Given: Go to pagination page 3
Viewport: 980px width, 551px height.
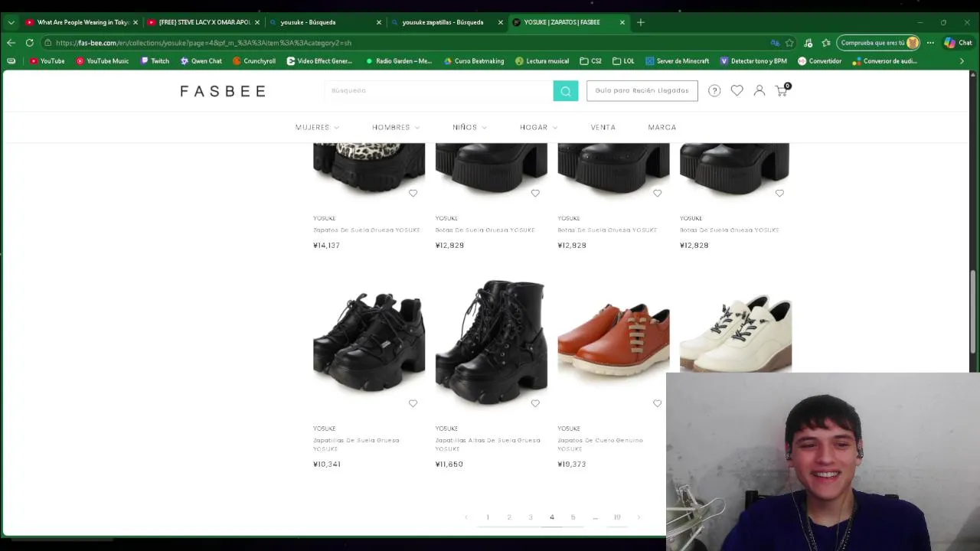Looking at the screenshot, I should (x=530, y=517).
